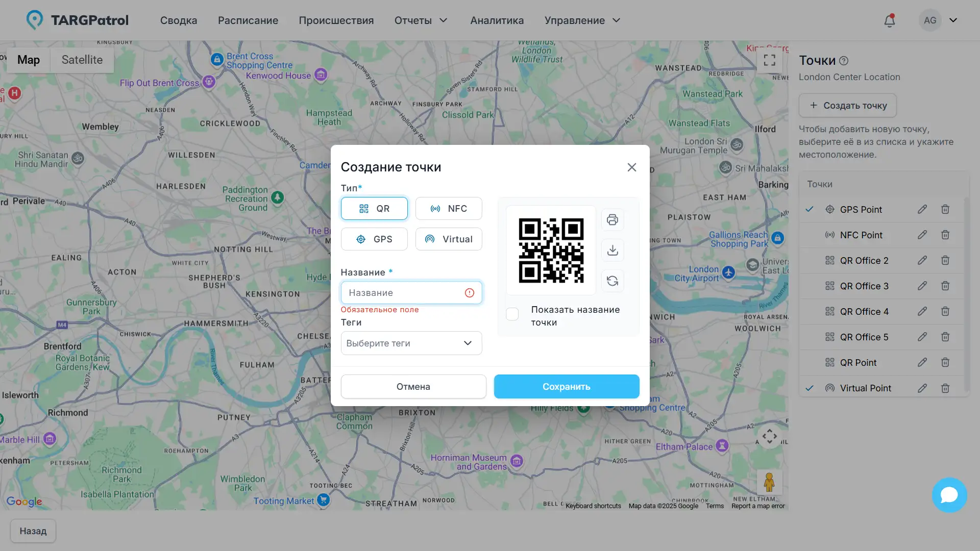Screen dimensions: 980x551
Task: Select the NFC point type
Action: 449,208
